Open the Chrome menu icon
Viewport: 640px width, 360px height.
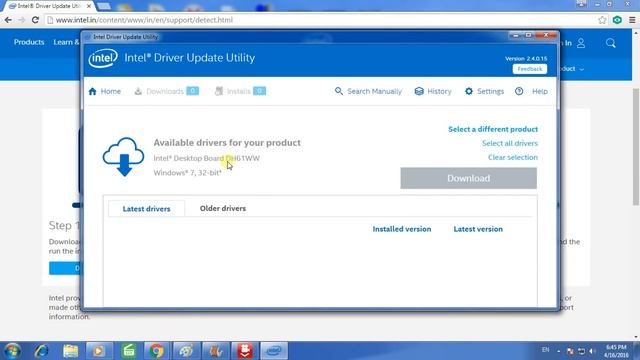(x=632, y=20)
